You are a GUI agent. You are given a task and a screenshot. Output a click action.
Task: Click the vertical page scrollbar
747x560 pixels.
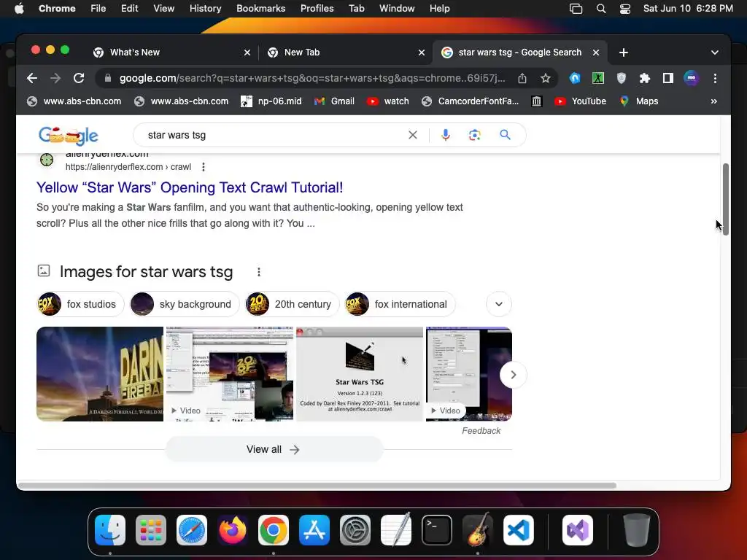726,199
